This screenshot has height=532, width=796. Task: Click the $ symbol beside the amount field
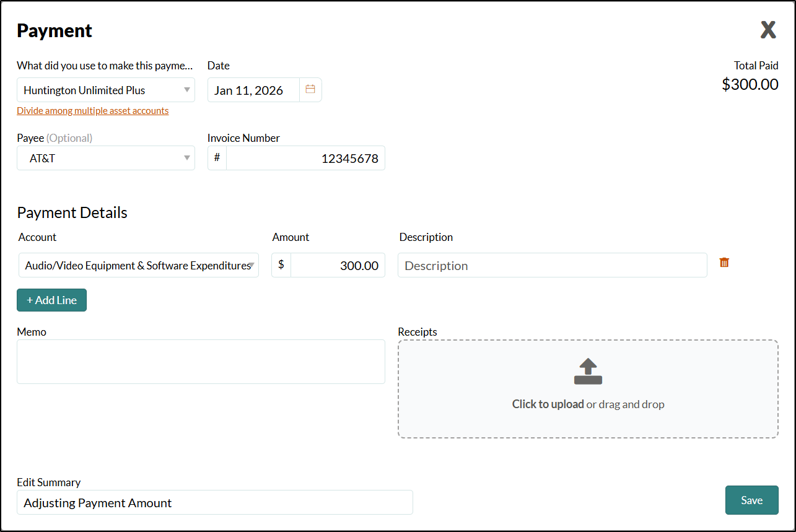point(281,265)
